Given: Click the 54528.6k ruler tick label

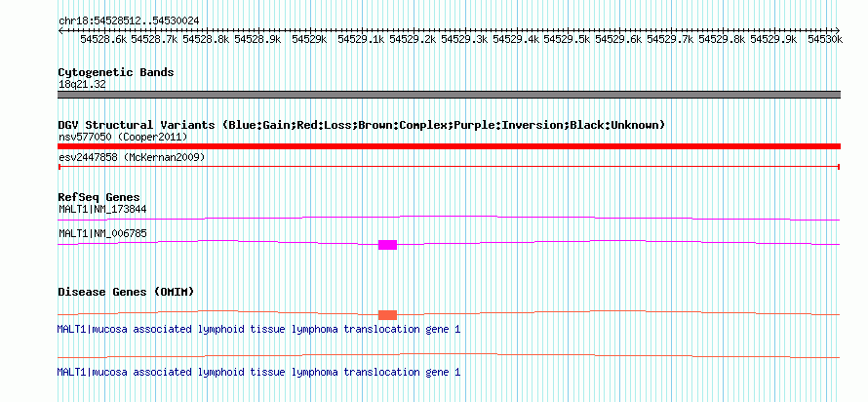Looking at the screenshot, I should [104, 39].
